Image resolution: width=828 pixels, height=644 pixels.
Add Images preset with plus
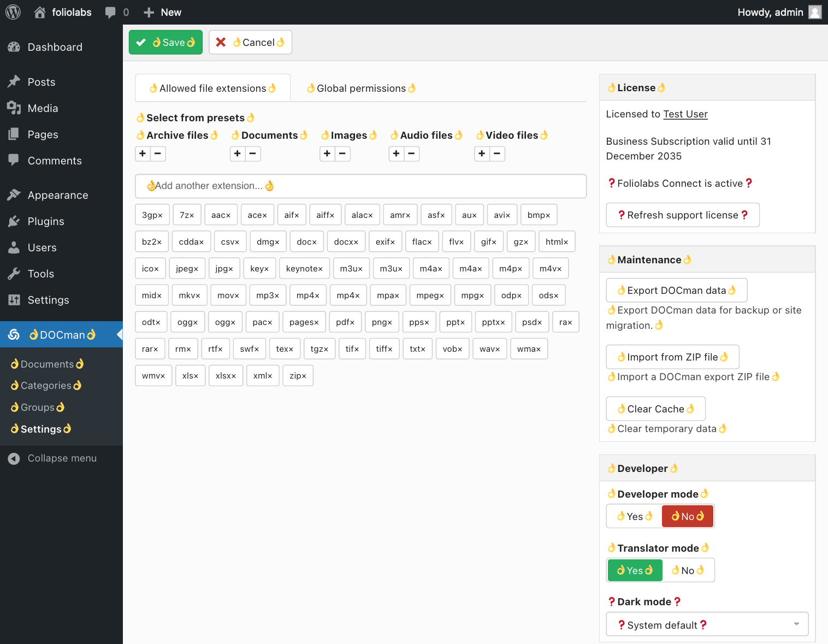click(x=327, y=153)
